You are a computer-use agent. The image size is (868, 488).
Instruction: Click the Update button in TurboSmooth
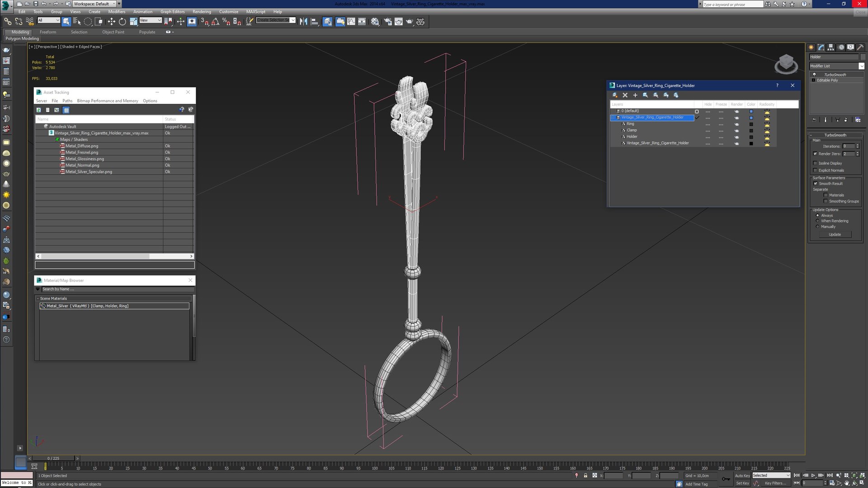click(835, 235)
